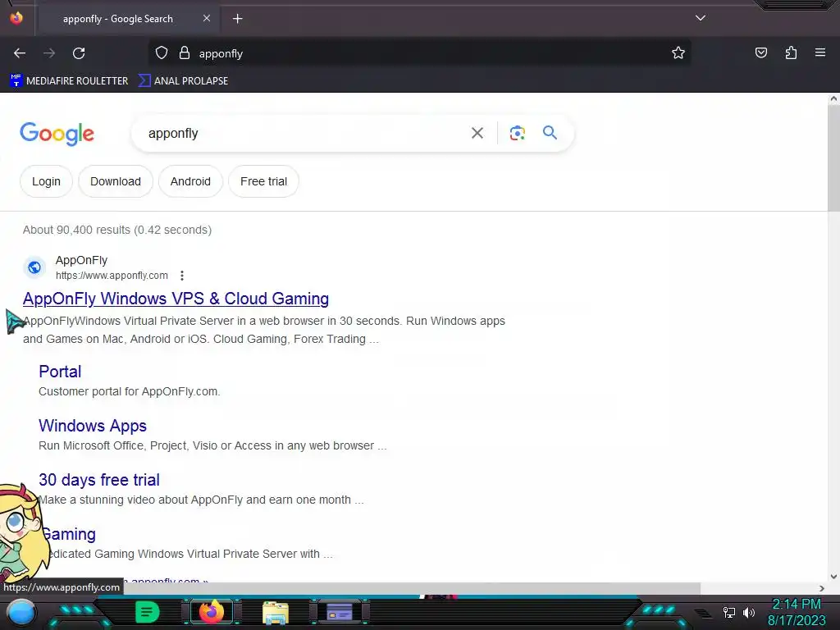Screen dimensions: 840x630
Task: Save page to Pocket icon
Action: pos(761,53)
